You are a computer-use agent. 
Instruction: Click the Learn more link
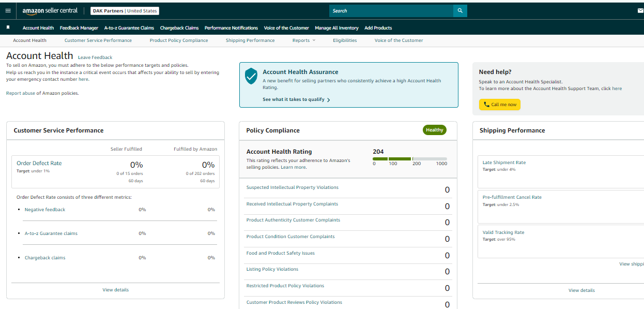294,167
